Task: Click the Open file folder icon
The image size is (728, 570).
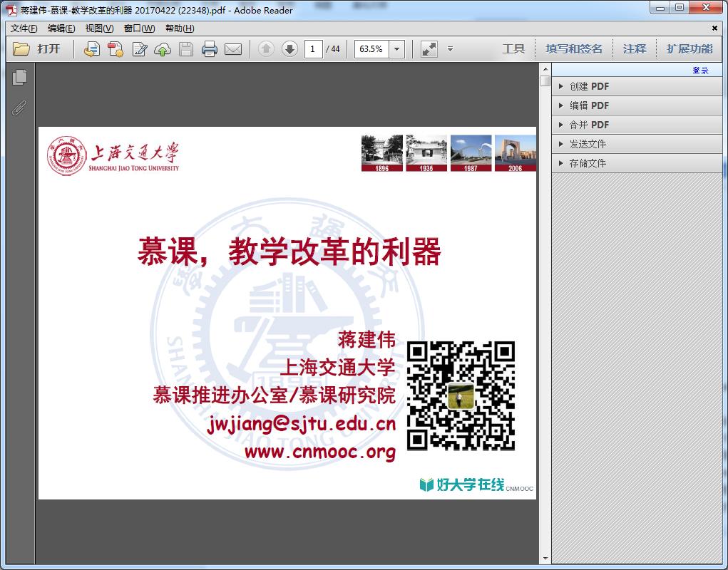Action: [21, 49]
